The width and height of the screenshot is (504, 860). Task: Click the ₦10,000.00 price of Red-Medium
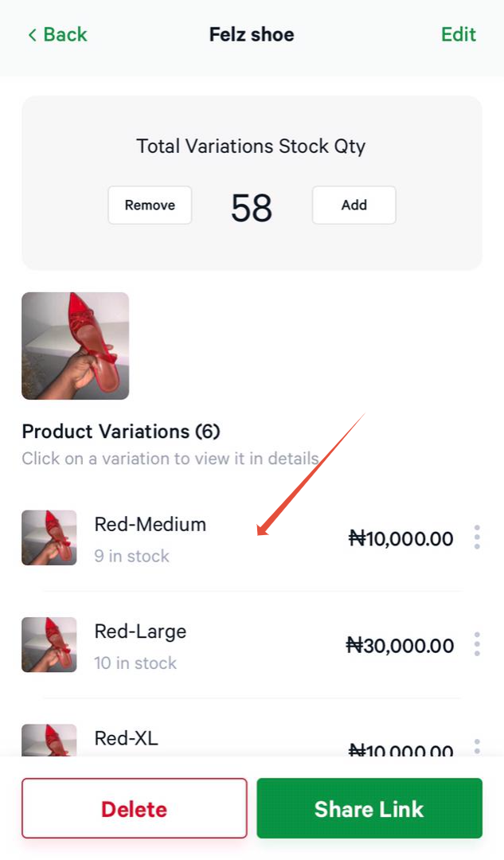(x=401, y=538)
